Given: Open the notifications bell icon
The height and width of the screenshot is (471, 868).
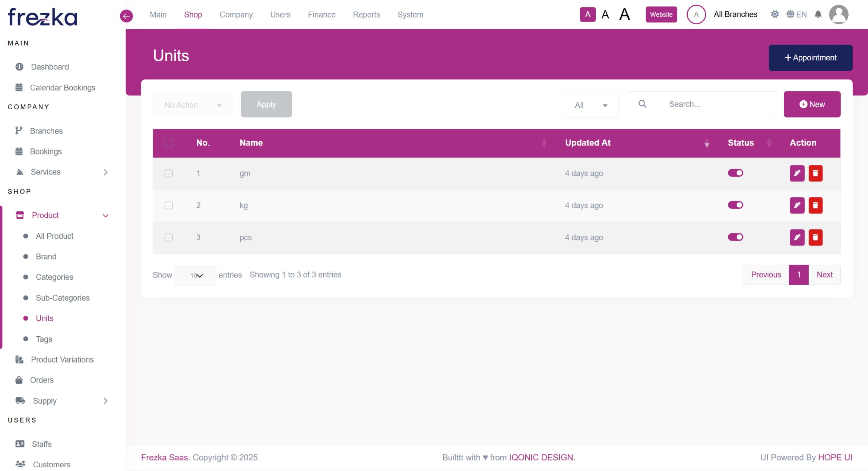Looking at the screenshot, I should (x=818, y=15).
